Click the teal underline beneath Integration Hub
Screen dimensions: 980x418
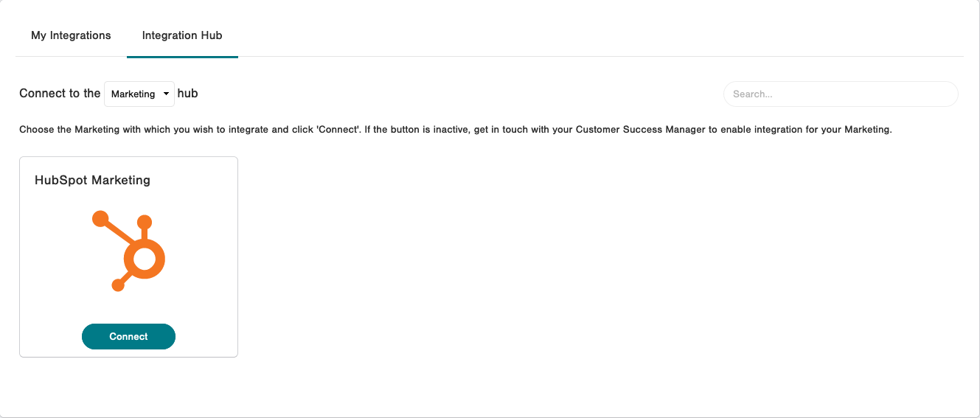[182, 57]
